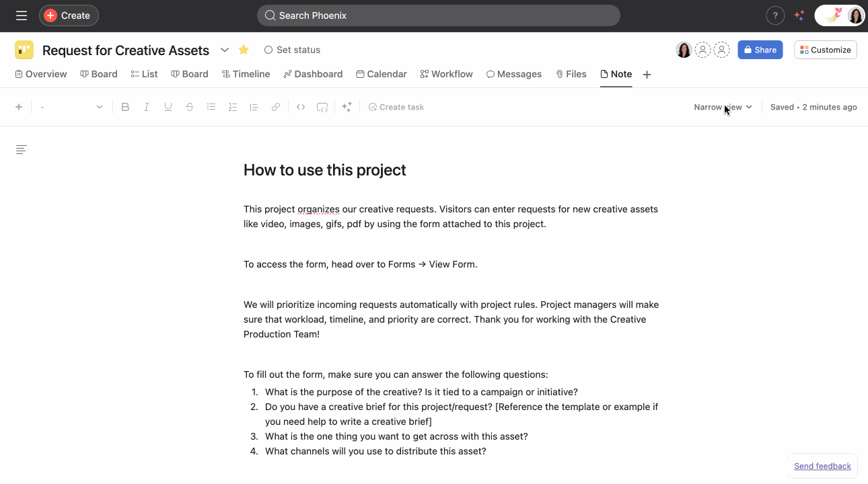Image resolution: width=868 pixels, height=484 pixels.
Task: Insert a bulleted list
Action: pos(211,107)
